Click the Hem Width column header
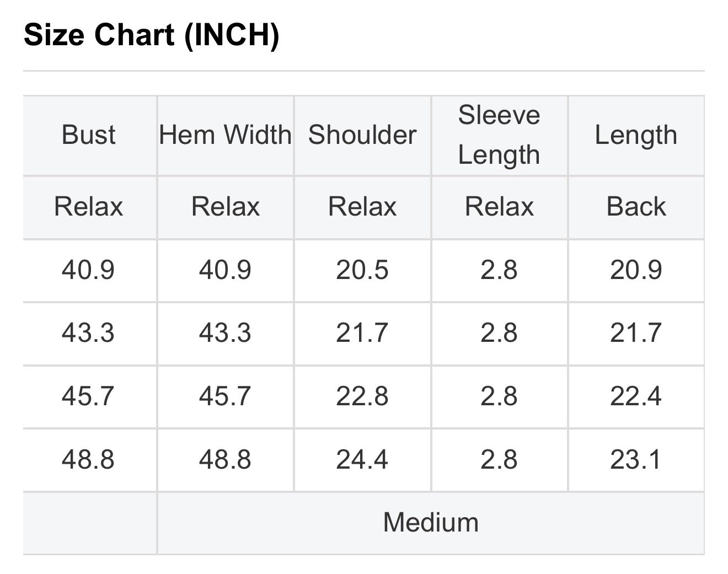The width and height of the screenshot is (728, 574). click(x=225, y=135)
